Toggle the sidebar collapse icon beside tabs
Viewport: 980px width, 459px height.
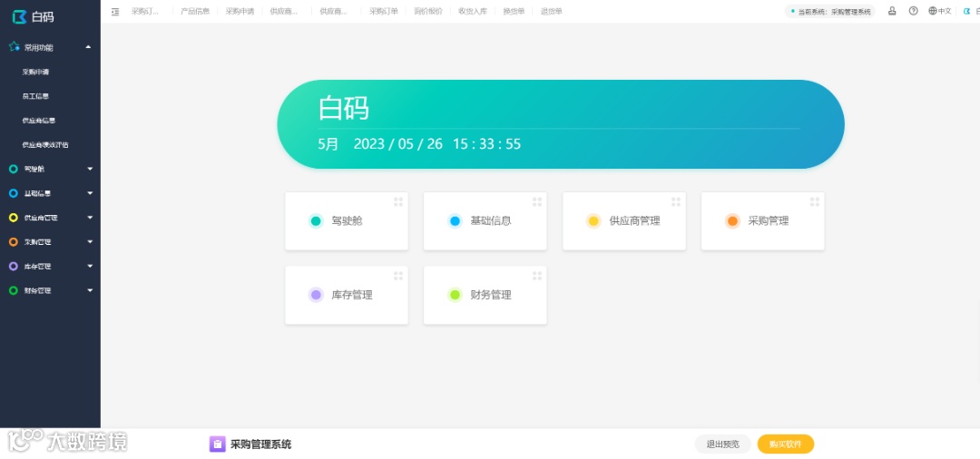115,11
